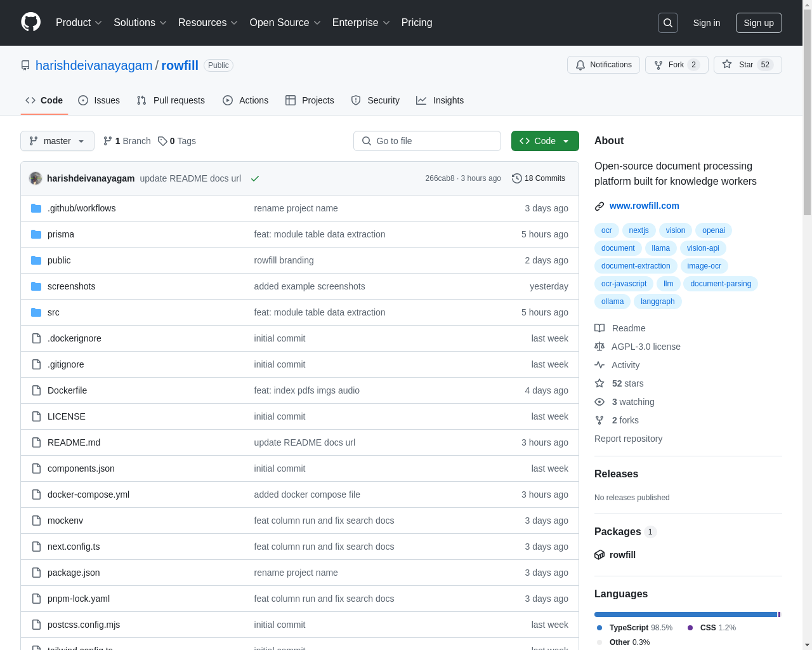This screenshot has height=650, width=812.
Task: Open the Pricing page
Action: coord(417,23)
